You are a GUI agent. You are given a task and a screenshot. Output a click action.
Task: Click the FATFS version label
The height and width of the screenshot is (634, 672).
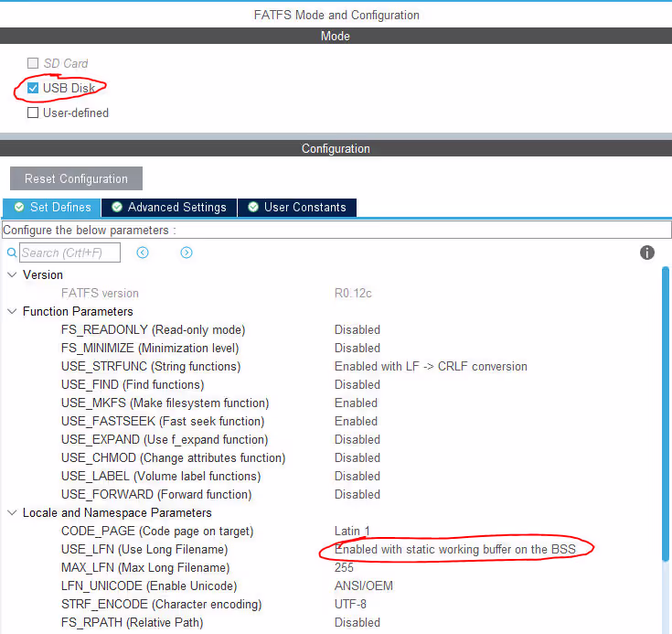[100, 294]
